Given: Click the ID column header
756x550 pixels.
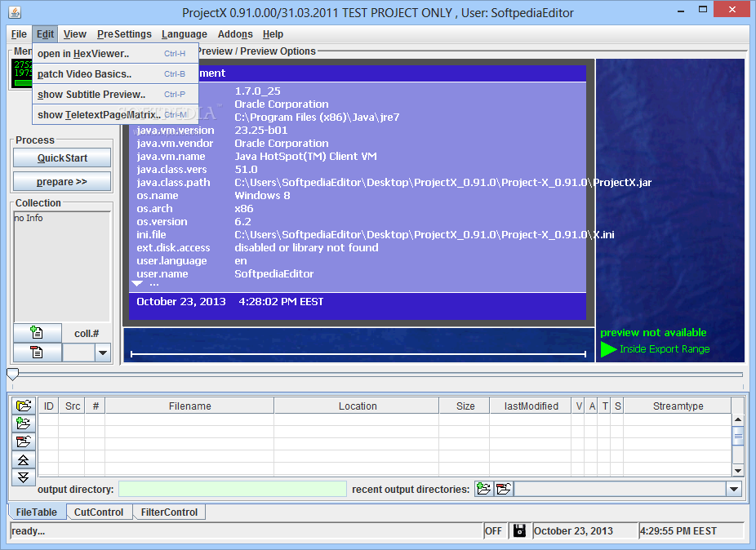Looking at the screenshot, I should tap(49, 406).
